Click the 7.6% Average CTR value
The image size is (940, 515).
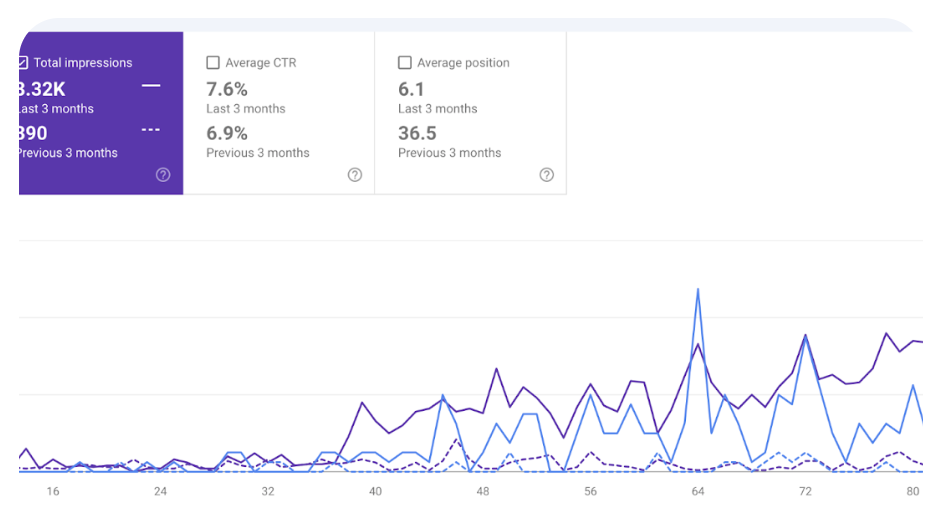pos(227,89)
